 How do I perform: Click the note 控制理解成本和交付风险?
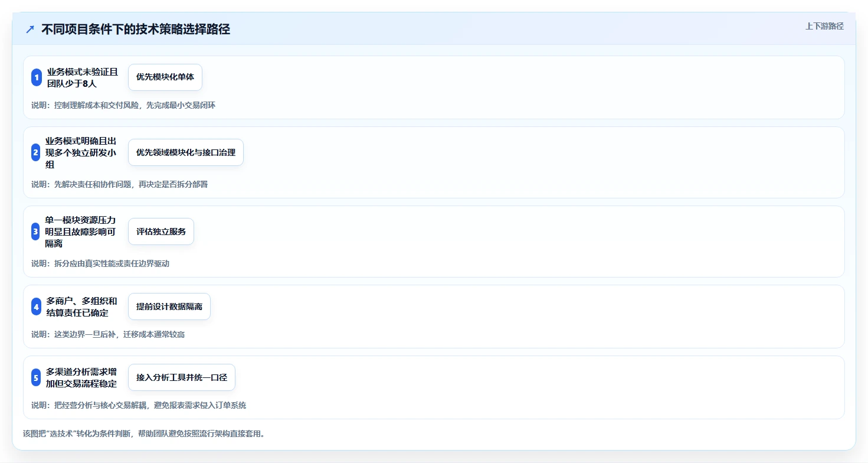coord(96,105)
